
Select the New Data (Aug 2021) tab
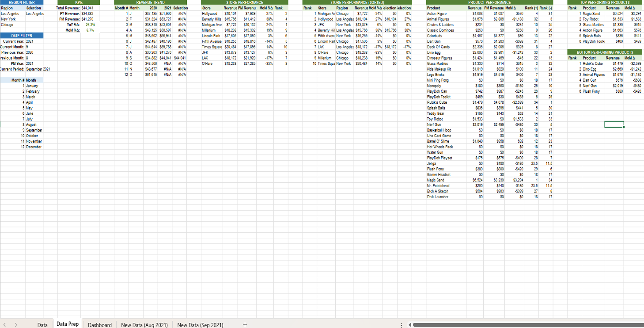(144, 324)
